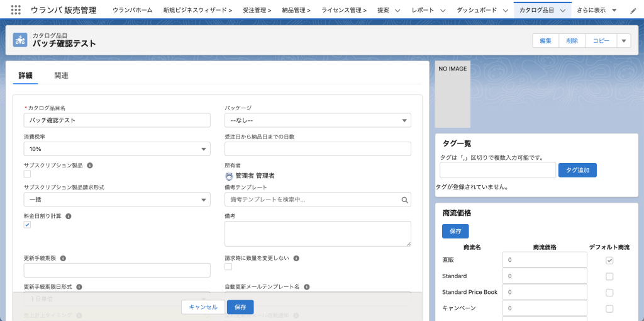This screenshot has height=321, width=644.
Task: Show info for 更新手続期限日形式
Action: pyautogui.click(x=79, y=287)
